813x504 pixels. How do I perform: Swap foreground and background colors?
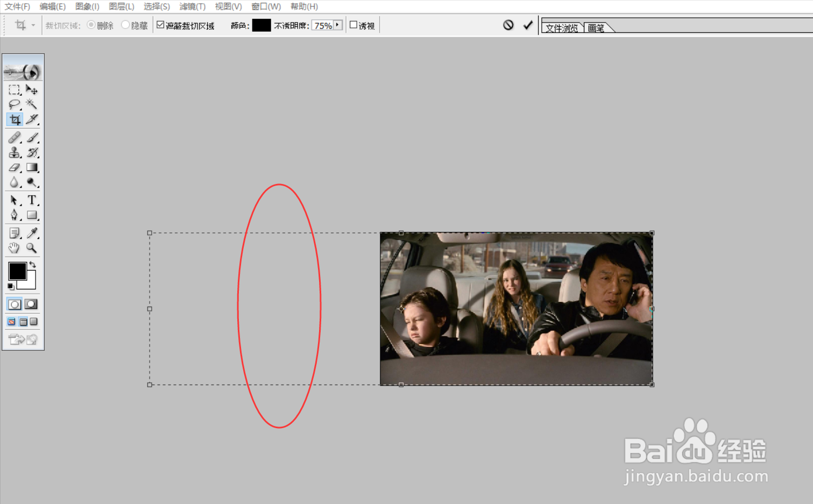(33, 264)
